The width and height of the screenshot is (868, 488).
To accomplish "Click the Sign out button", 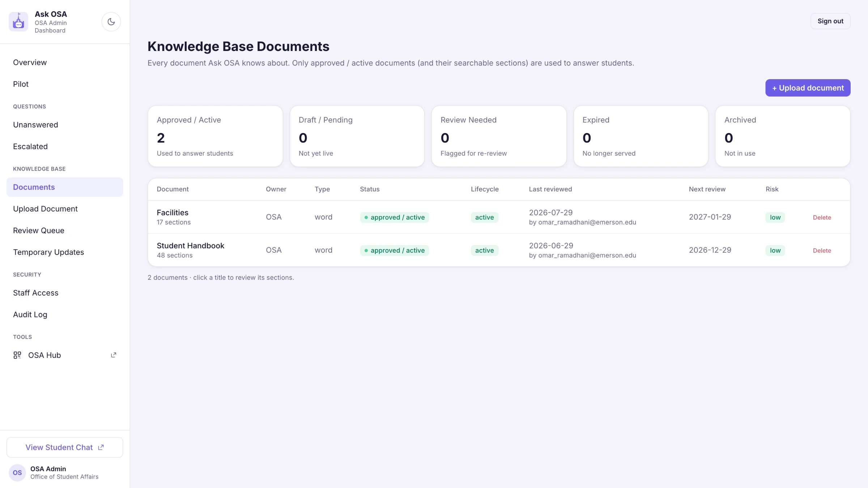I will click(x=830, y=21).
